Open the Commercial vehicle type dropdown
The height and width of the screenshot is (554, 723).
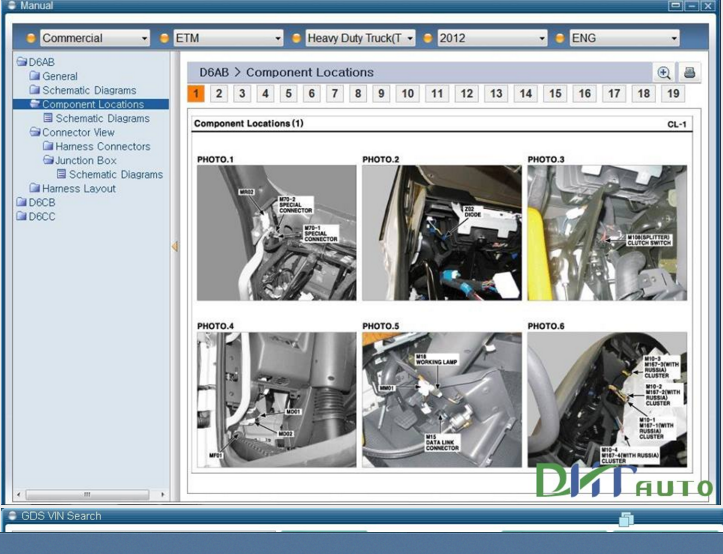95,38
